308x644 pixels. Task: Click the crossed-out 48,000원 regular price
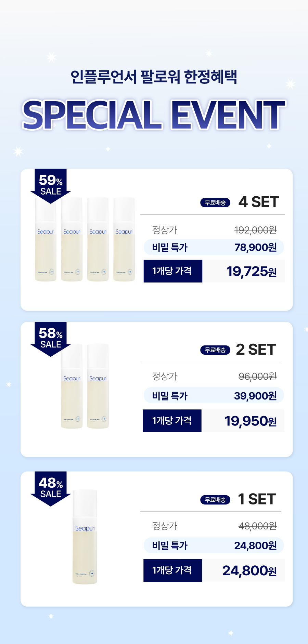tap(258, 526)
